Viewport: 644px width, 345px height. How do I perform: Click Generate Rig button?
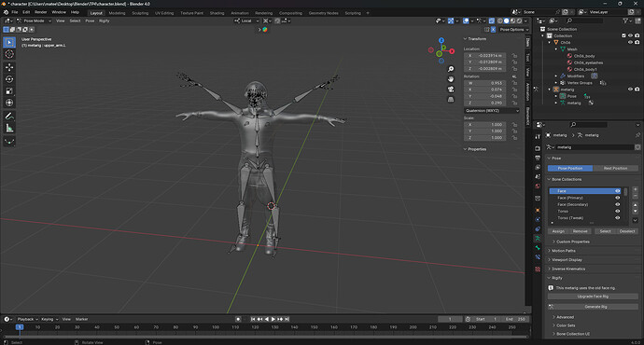tap(593, 307)
